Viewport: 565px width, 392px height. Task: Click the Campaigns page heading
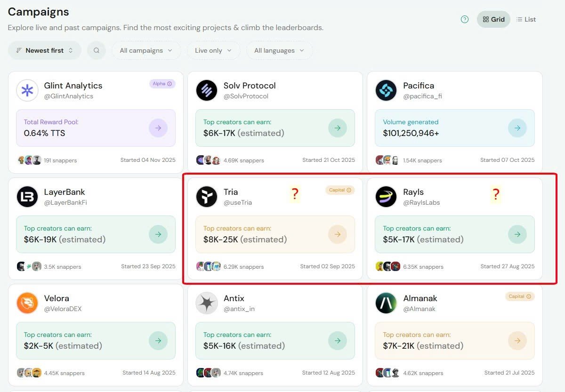coord(39,12)
